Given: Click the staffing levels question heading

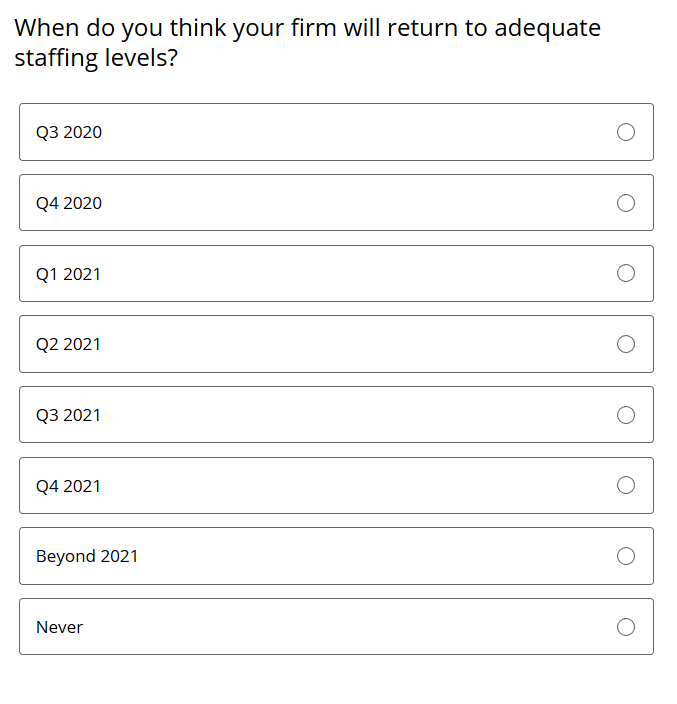Looking at the screenshot, I should point(308,43).
